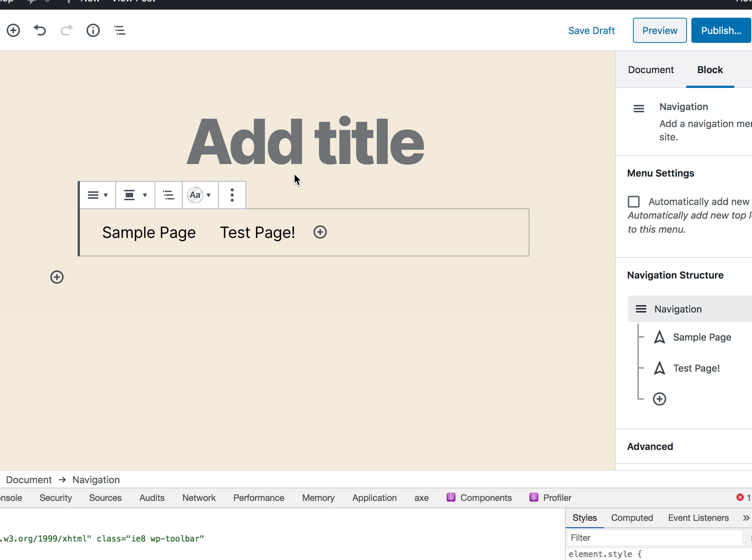Viewport: 752px width, 560px height.
Task: Open more options via three-dot icon on block toolbar
Action: coord(232,195)
